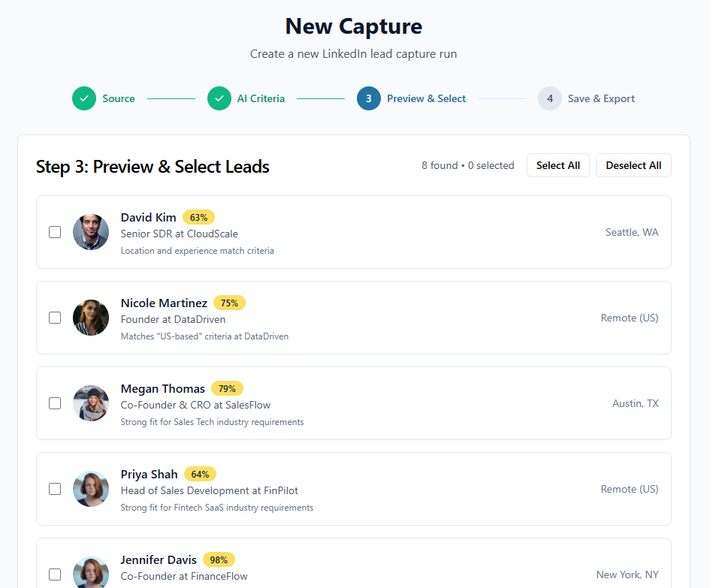Click the AI Criteria checkmark icon
The height and width of the screenshot is (588, 710).
click(x=219, y=98)
